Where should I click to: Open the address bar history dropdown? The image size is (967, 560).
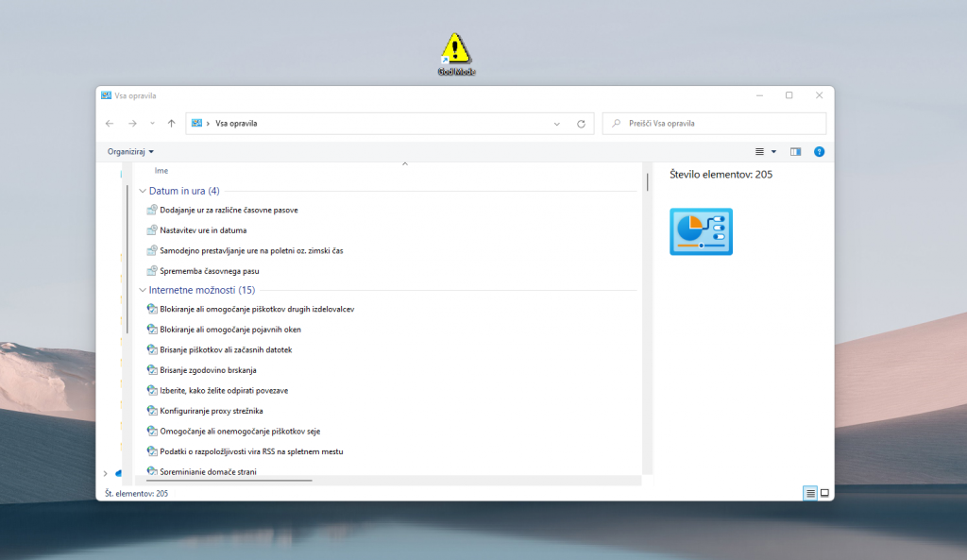tap(557, 124)
